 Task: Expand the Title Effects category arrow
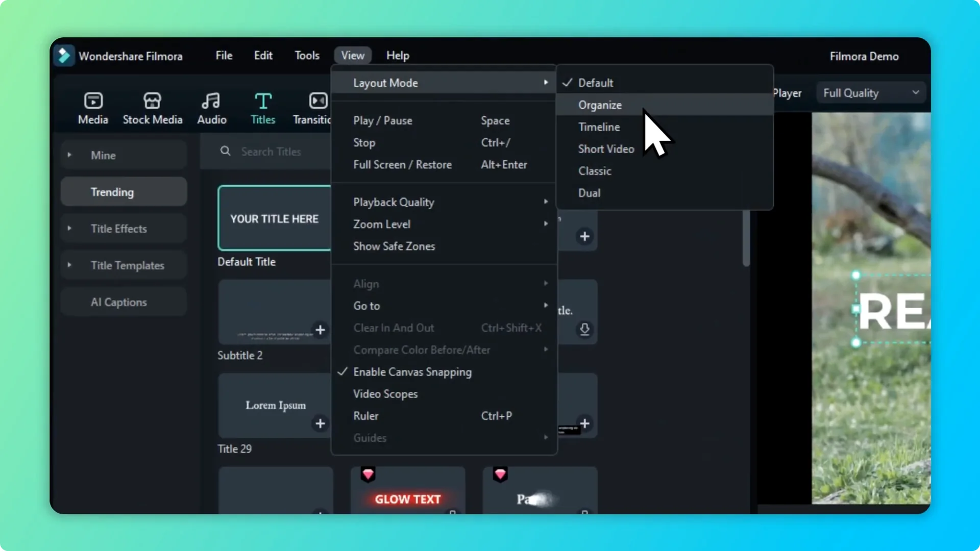[x=69, y=228]
